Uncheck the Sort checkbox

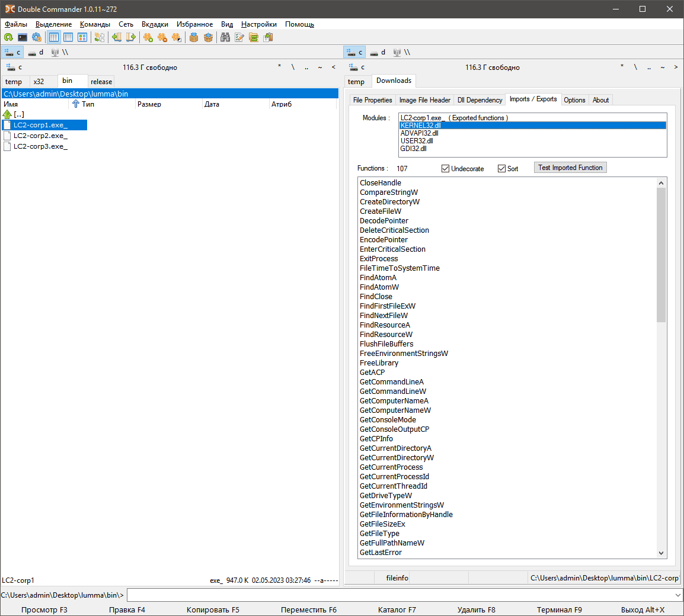coord(502,169)
